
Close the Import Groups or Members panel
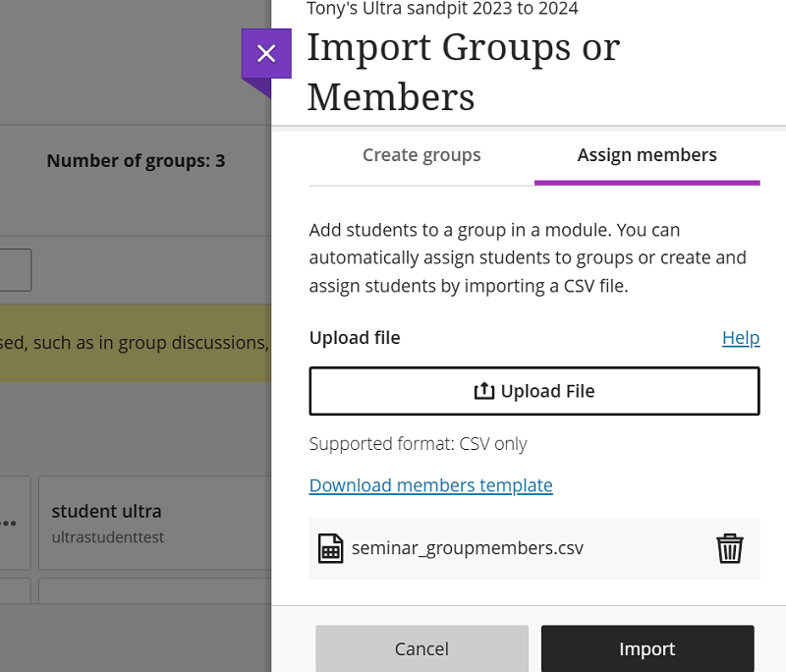click(x=266, y=54)
